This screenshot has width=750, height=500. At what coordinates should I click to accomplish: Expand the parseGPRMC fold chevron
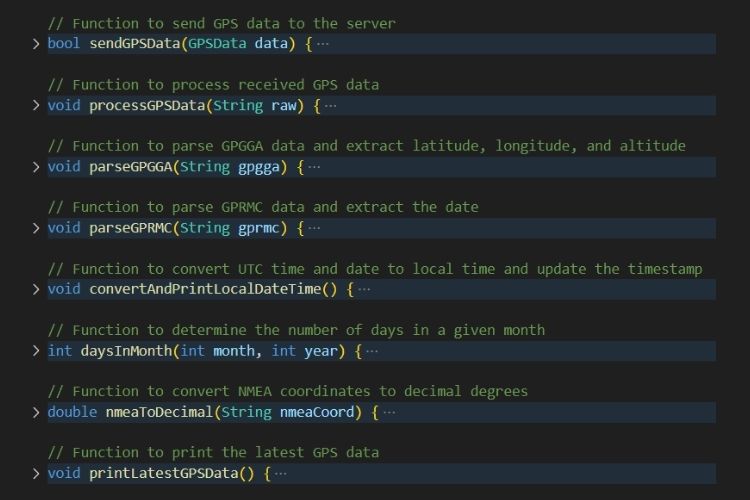(x=36, y=228)
